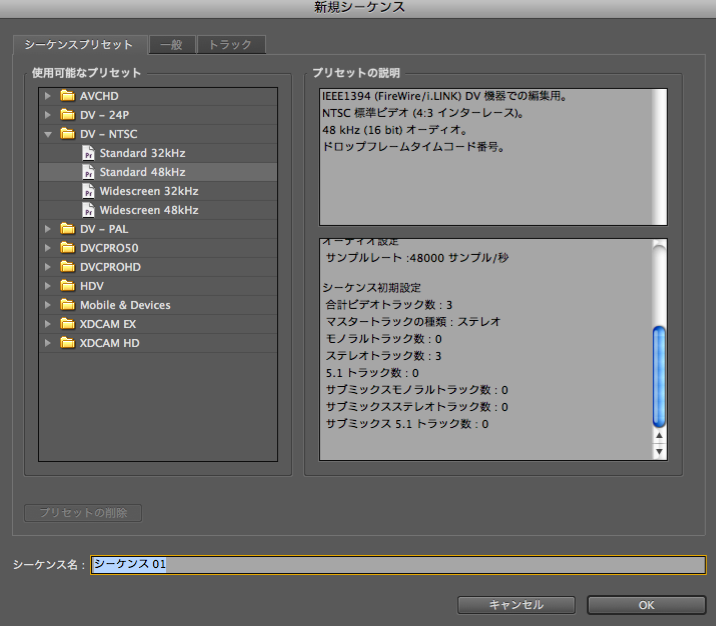The image size is (716, 626).
Task: Click the DV - 24P folder icon
Action: 68,115
